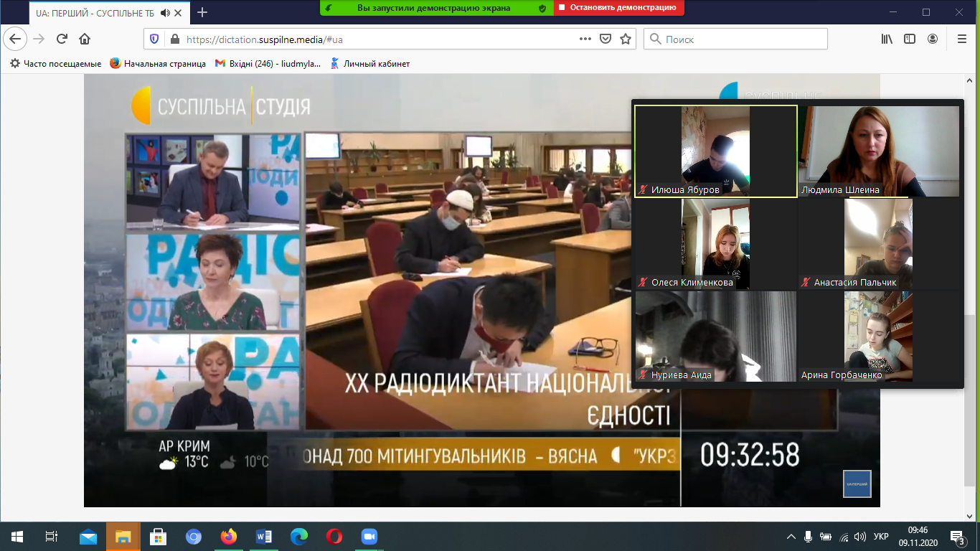The image size is (980, 551).
Task: Click Анастасия Пальчик's muted microphone icon
Action: (x=806, y=283)
